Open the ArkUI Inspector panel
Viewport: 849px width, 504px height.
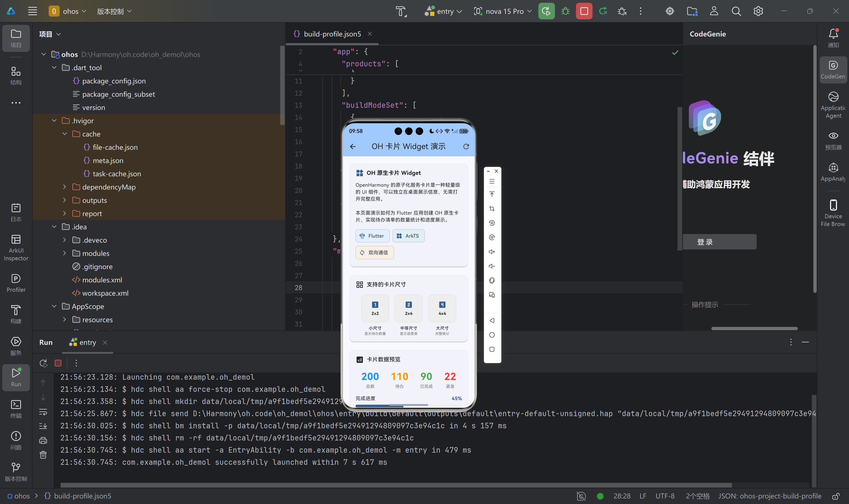(x=16, y=248)
